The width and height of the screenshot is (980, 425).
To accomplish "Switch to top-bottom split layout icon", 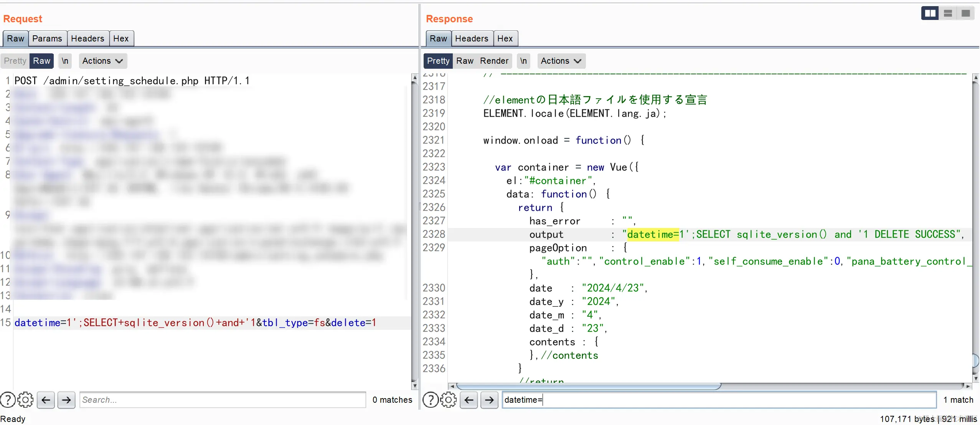I will (x=948, y=13).
